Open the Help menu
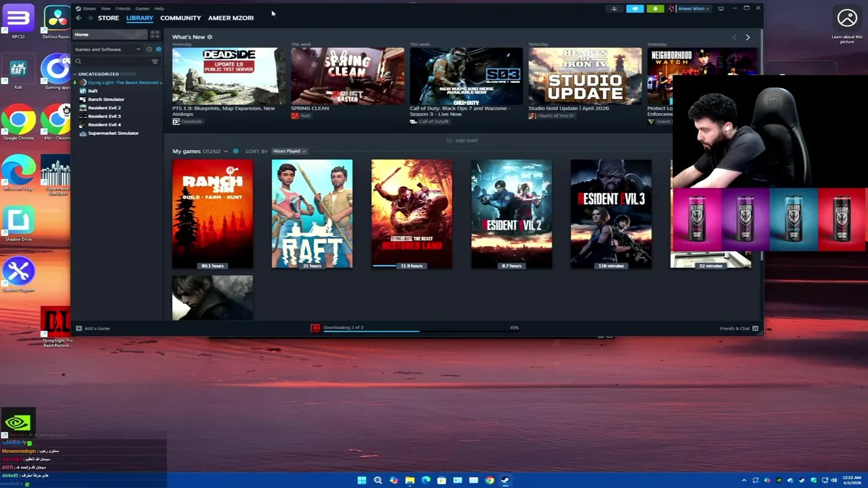The image size is (868, 488). [159, 9]
